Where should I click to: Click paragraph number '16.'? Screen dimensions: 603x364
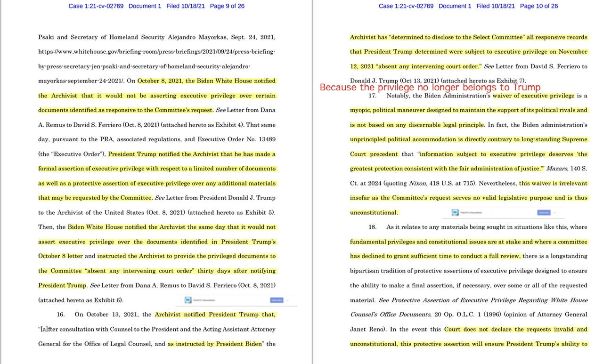click(x=61, y=315)
